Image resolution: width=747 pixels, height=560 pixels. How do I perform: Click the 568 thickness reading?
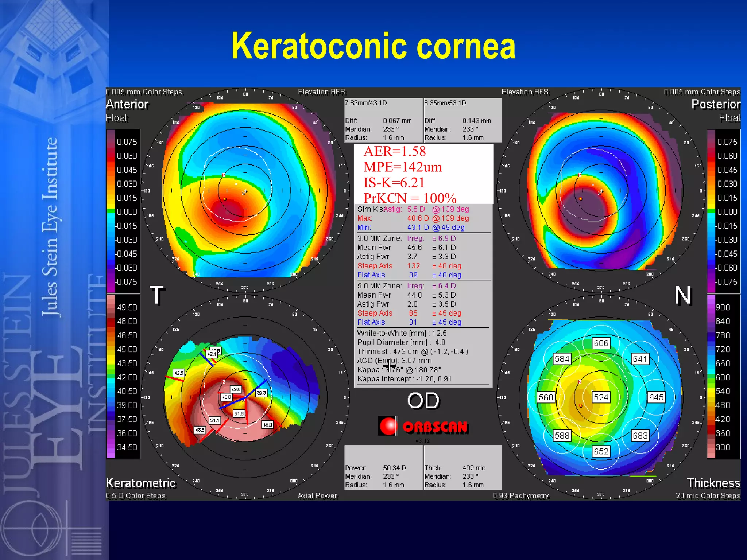pos(546,397)
